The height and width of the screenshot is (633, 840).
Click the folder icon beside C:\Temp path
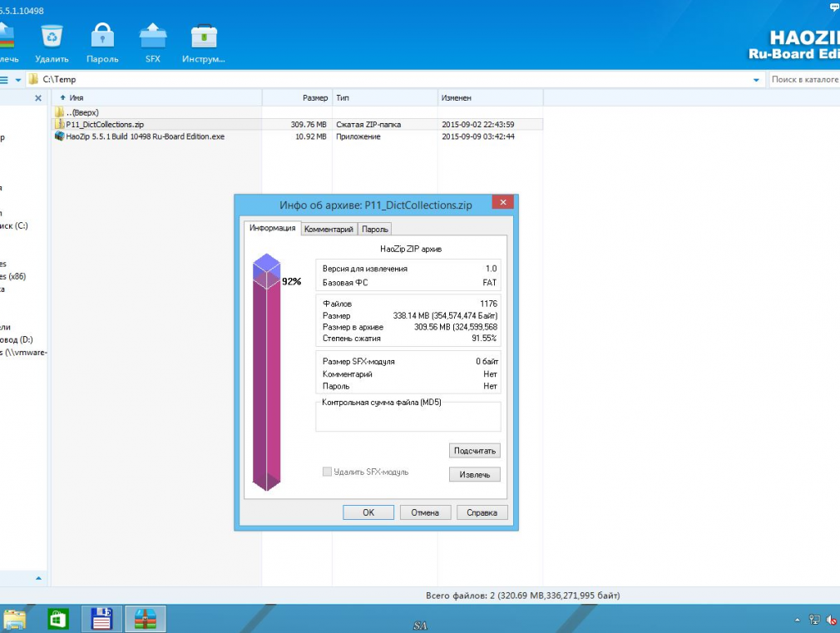pos(33,79)
